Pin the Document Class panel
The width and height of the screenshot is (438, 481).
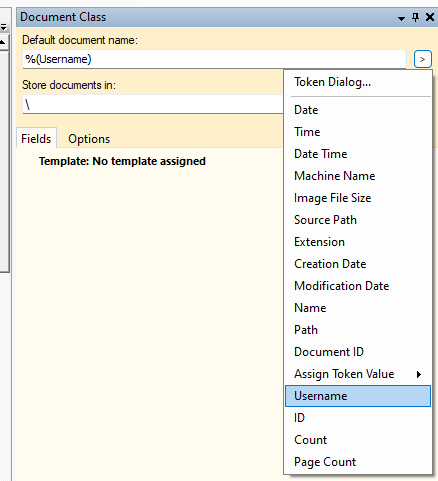[415, 17]
